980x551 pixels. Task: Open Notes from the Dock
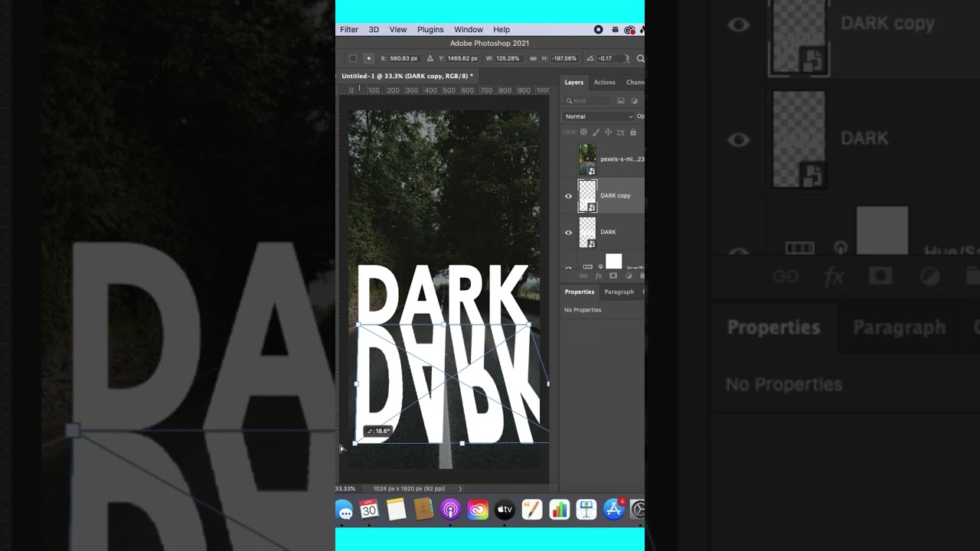[x=396, y=510]
